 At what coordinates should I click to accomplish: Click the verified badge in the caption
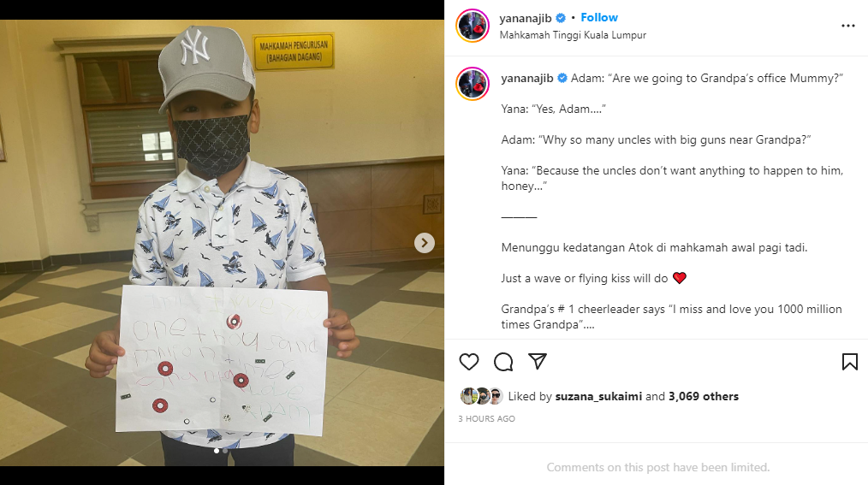562,78
